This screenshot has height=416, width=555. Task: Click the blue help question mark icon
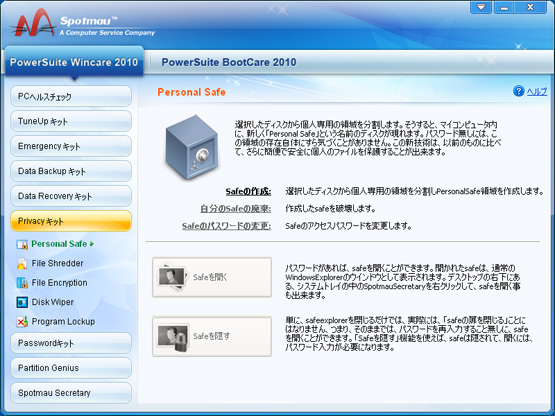coord(519,91)
